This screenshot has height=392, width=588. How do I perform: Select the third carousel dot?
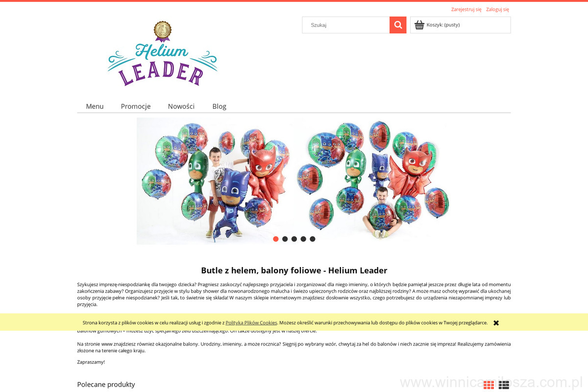click(x=294, y=239)
